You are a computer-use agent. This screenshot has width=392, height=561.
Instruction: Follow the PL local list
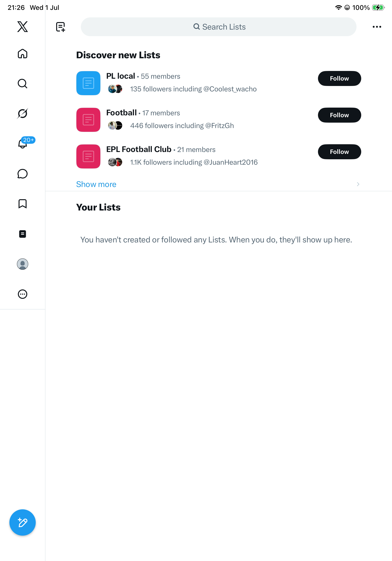click(x=339, y=78)
